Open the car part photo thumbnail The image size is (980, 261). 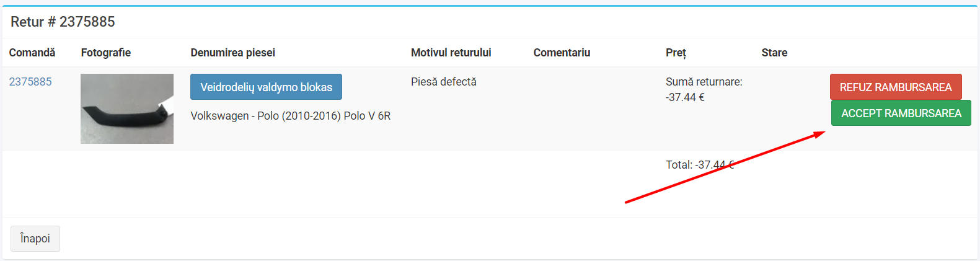pos(127,108)
